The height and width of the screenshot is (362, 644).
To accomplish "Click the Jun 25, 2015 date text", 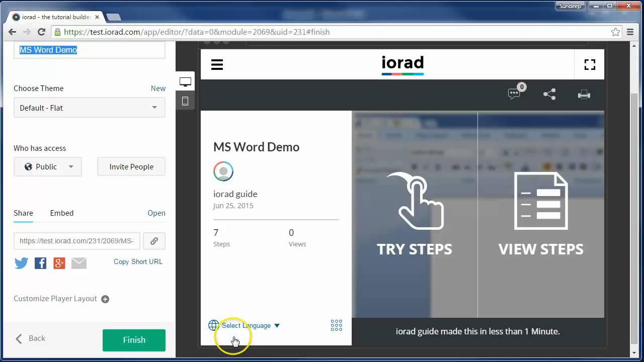I will tap(233, 206).
